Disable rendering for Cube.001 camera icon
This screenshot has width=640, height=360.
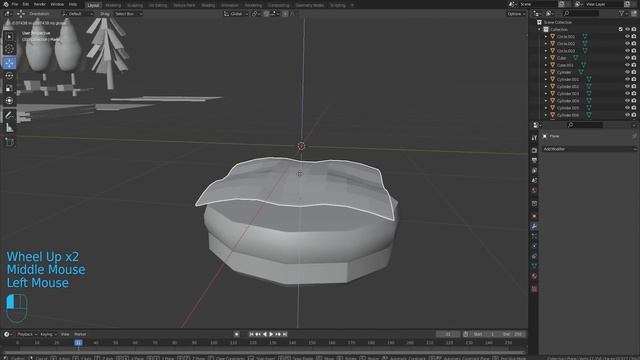tap(634, 65)
